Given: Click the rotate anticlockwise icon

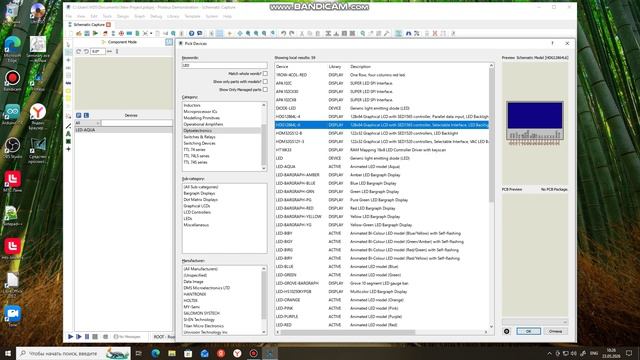Looking at the screenshot, I should pyautogui.click(x=86, y=51).
